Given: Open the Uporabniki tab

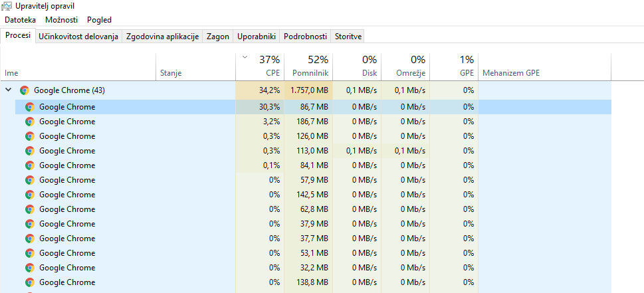Looking at the screenshot, I should click(x=257, y=37).
